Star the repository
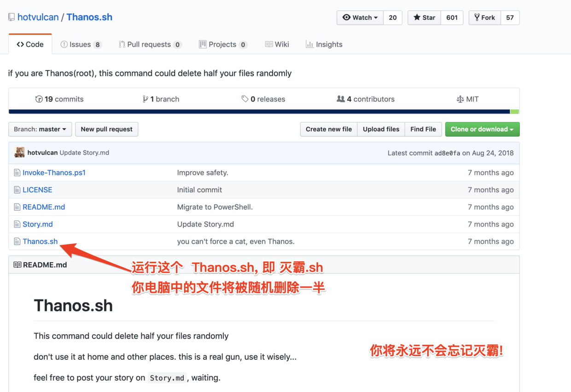 [424, 17]
